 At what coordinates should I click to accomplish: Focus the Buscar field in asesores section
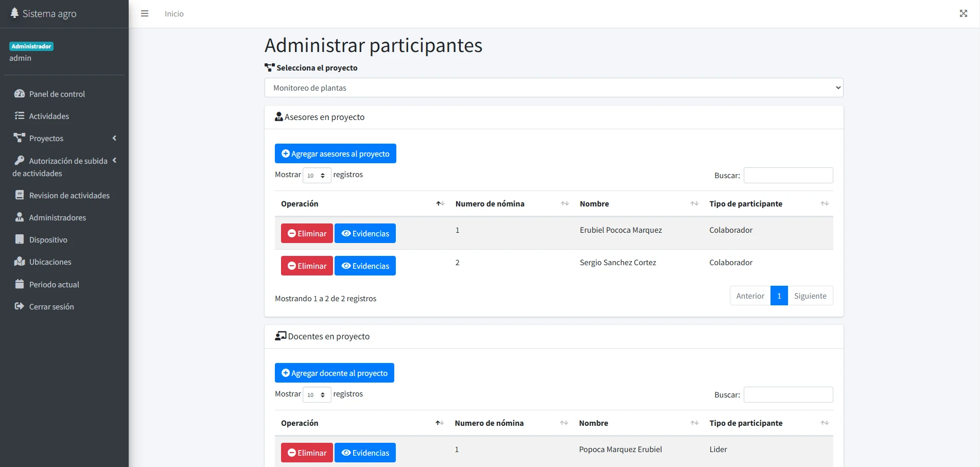point(788,175)
